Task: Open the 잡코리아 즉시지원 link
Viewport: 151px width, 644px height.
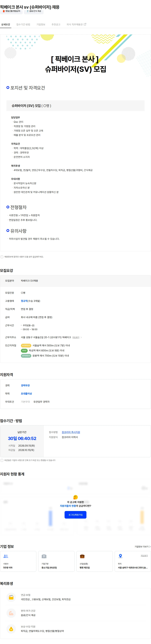Action: pos(71,432)
